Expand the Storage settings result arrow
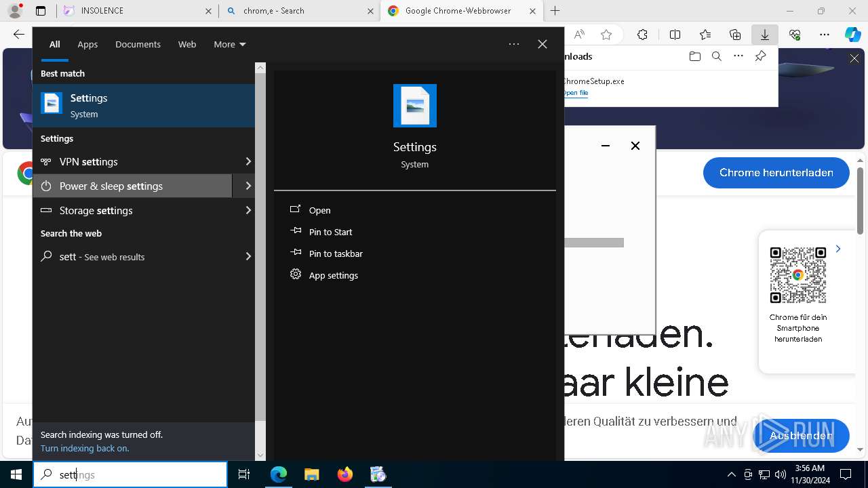The image size is (868, 488). pyautogui.click(x=248, y=210)
